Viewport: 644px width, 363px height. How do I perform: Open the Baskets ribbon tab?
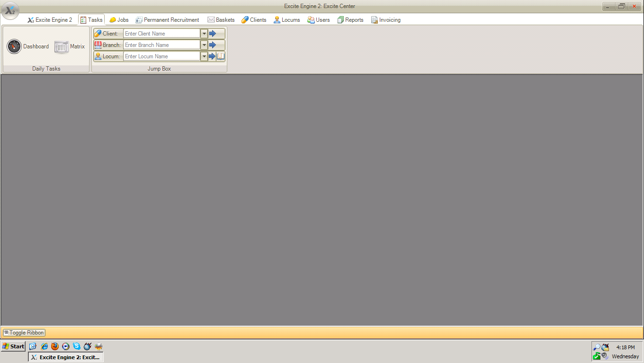(221, 20)
